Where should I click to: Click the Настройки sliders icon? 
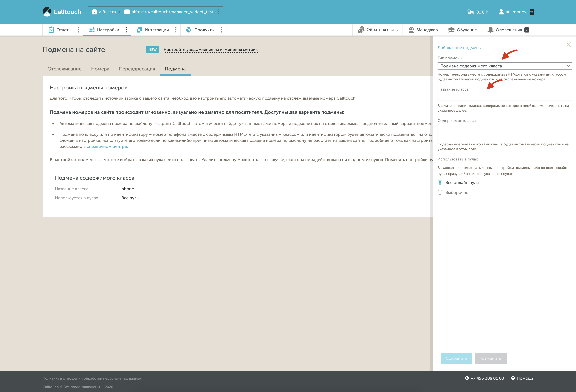click(92, 30)
